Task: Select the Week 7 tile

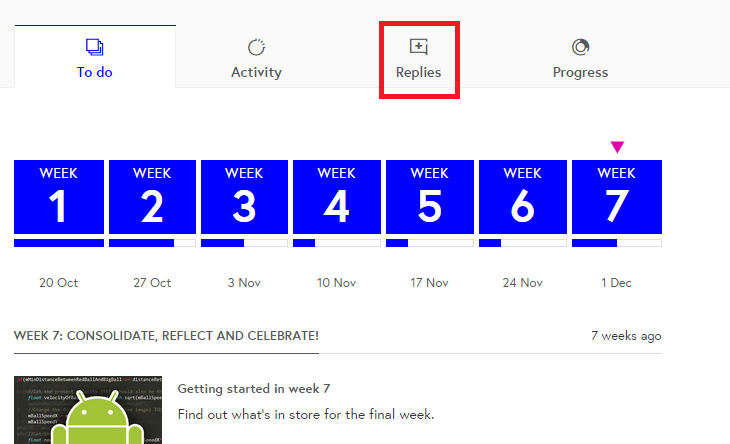Action: pyautogui.click(x=617, y=197)
